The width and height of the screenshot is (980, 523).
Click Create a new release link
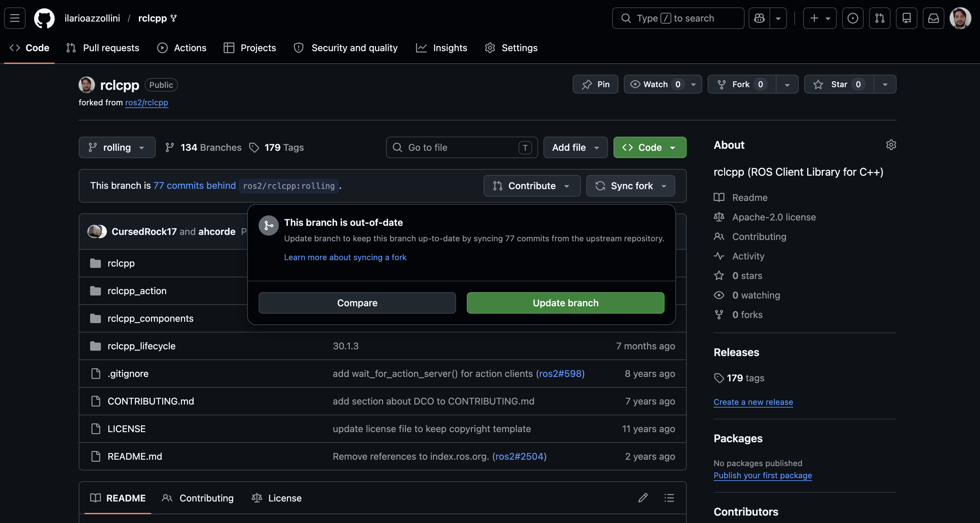tap(753, 402)
